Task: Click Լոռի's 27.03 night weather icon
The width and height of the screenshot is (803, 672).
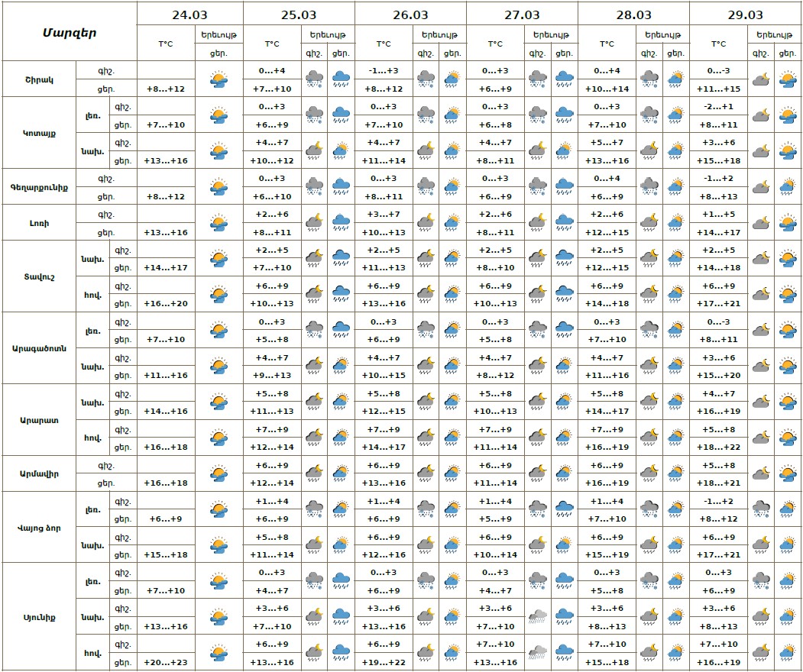Action: click(x=538, y=223)
